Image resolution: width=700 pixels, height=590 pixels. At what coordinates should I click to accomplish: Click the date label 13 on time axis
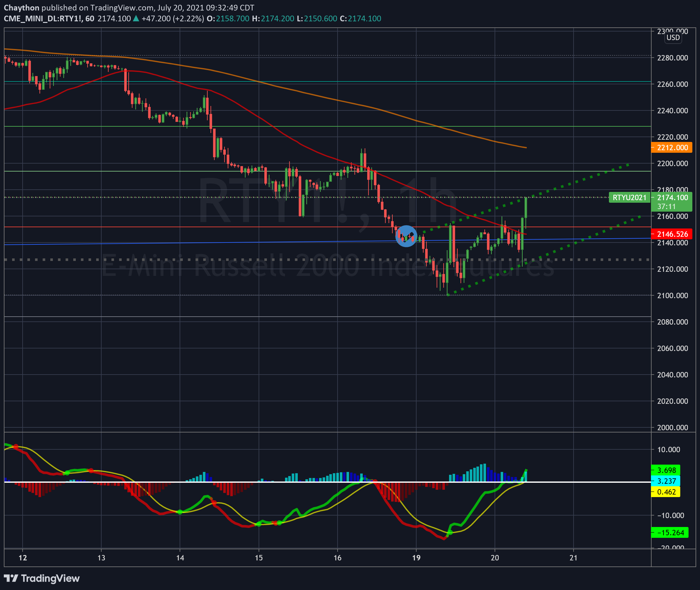pos(101,558)
